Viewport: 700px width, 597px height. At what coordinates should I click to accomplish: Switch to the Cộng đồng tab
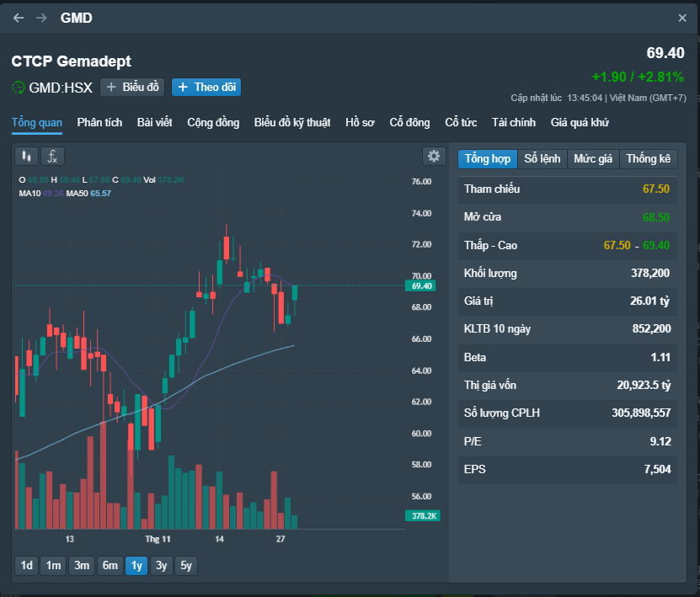pos(213,122)
